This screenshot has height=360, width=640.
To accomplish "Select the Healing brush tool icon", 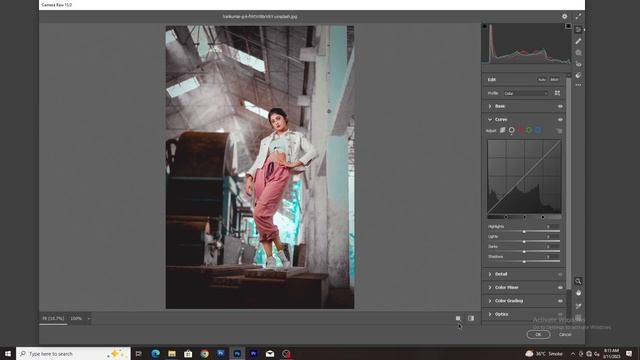I will (578, 41).
